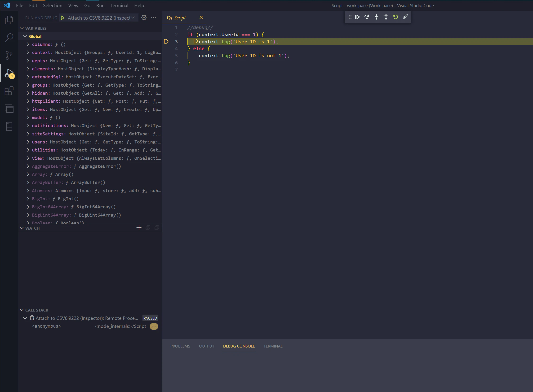Open launch.json via gear icon
This screenshot has width=533, height=392.
click(x=144, y=18)
